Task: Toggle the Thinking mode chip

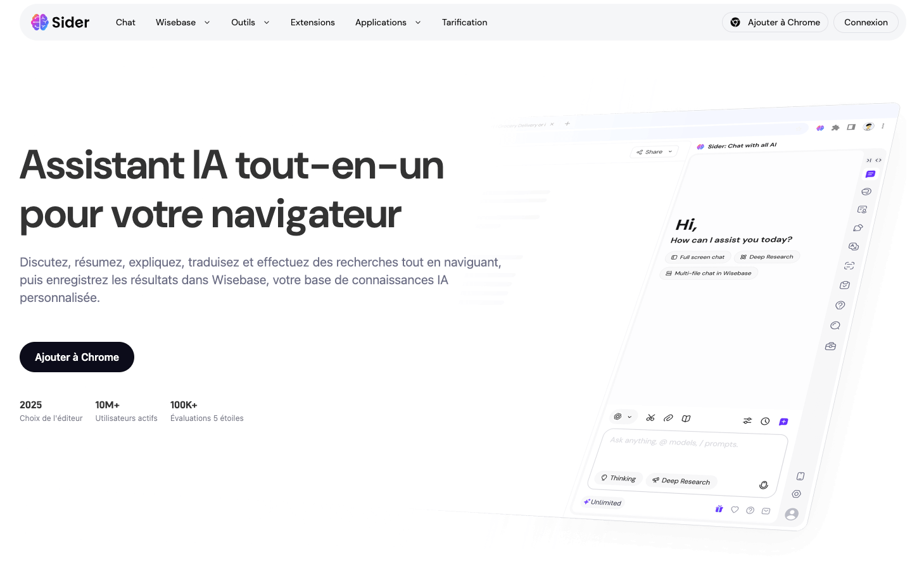Action: [x=619, y=478]
